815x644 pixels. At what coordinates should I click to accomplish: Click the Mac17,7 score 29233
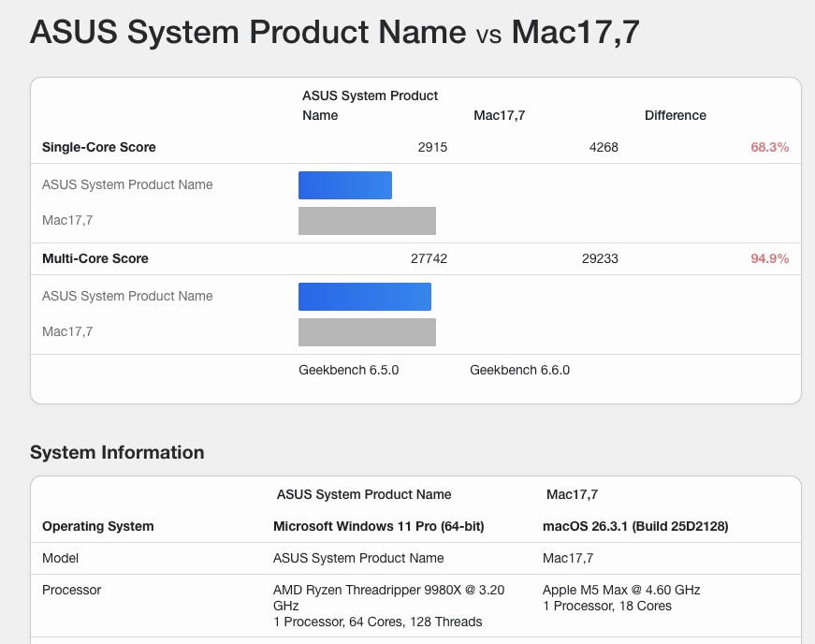600,258
